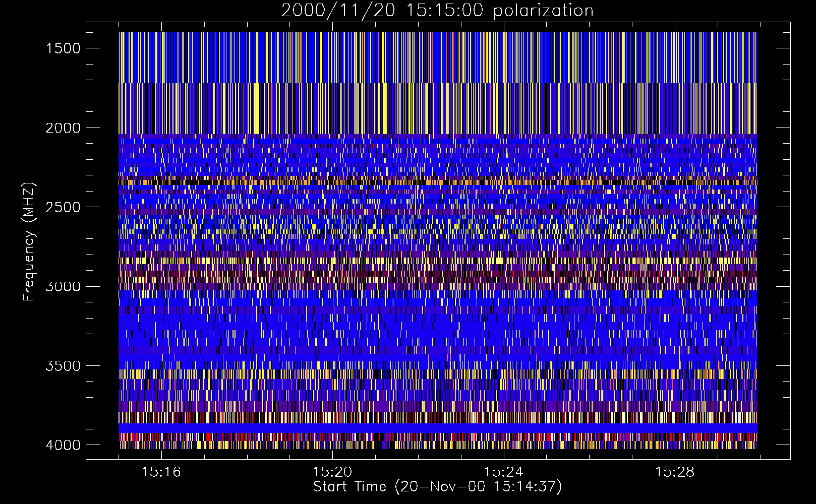Click the 15:20 time tick label
This screenshot has width=816, height=504.
tap(332, 472)
